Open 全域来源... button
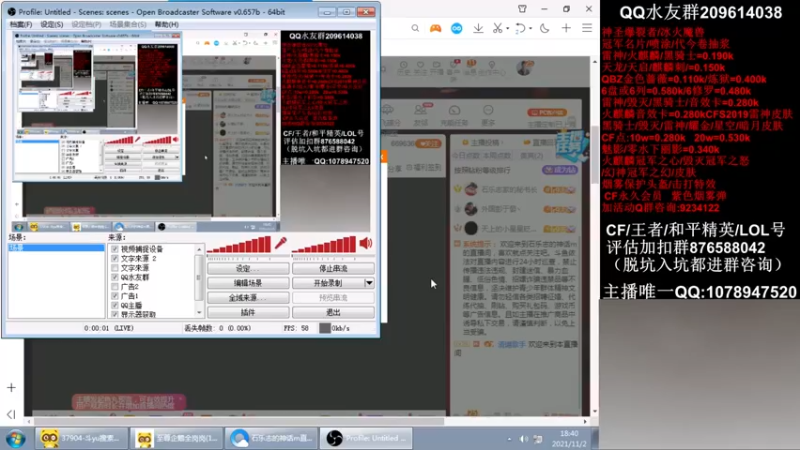 coord(247,298)
